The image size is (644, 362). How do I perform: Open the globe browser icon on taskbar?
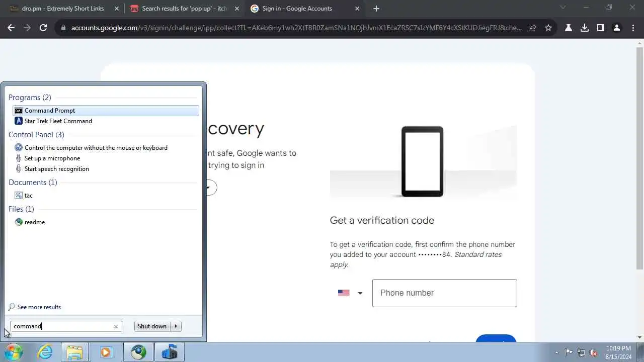click(138, 352)
